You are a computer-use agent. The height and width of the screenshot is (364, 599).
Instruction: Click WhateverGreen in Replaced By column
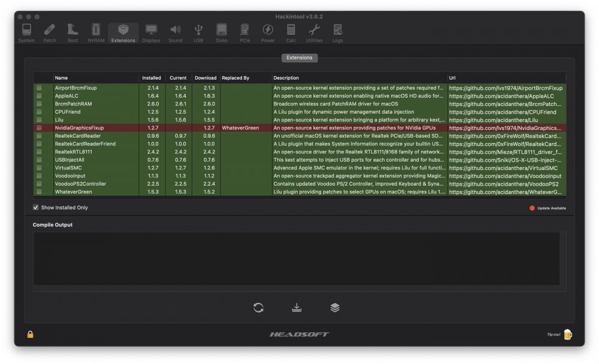pyautogui.click(x=240, y=128)
